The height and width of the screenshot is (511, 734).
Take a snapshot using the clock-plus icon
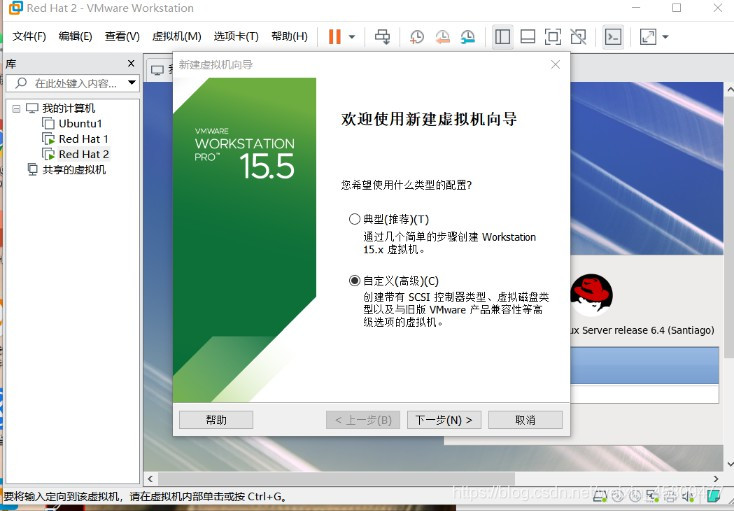click(x=417, y=36)
